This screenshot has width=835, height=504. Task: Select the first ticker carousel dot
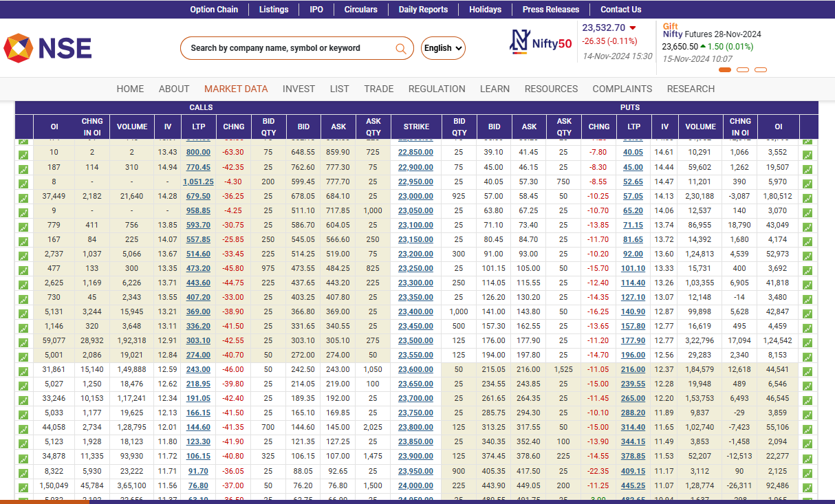point(725,69)
